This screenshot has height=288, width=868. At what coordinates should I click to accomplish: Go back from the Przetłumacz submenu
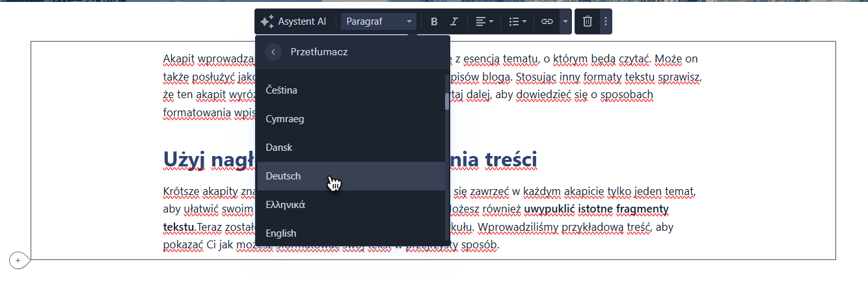273,52
